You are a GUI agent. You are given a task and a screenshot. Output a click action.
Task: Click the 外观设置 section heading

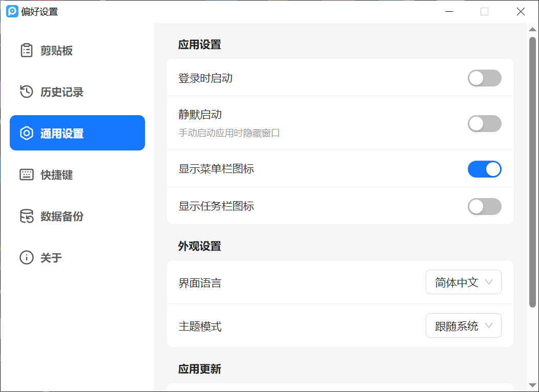point(199,246)
